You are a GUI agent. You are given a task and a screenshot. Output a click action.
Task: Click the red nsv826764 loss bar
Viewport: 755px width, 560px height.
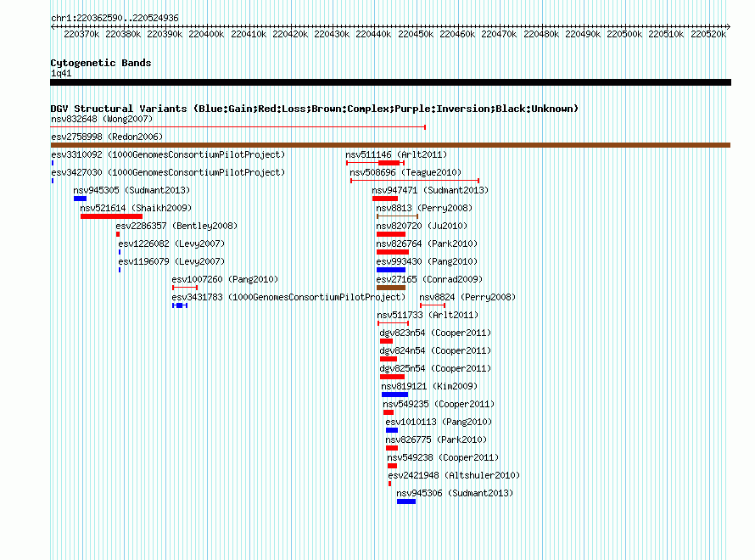(x=393, y=252)
